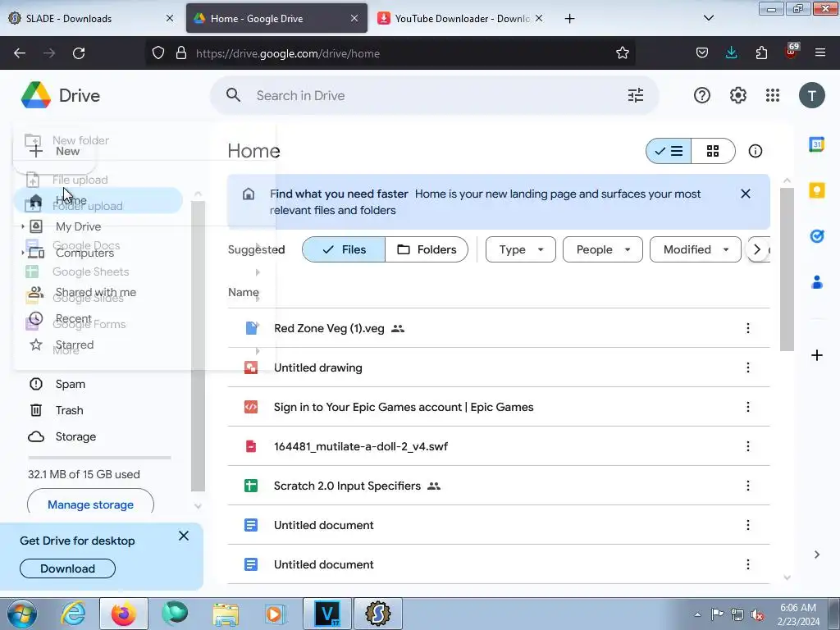The height and width of the screenshot is (630, 840).
Task: Switch to list layout view
Action: [669, 151]
